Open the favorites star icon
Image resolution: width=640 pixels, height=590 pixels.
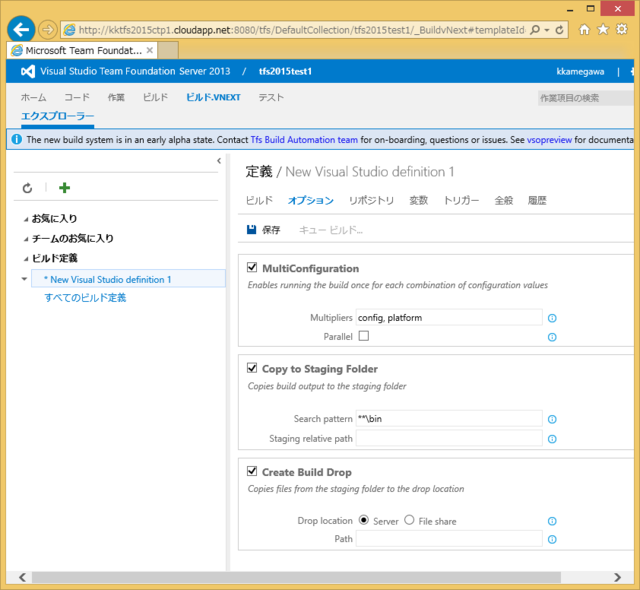(603, 29)
